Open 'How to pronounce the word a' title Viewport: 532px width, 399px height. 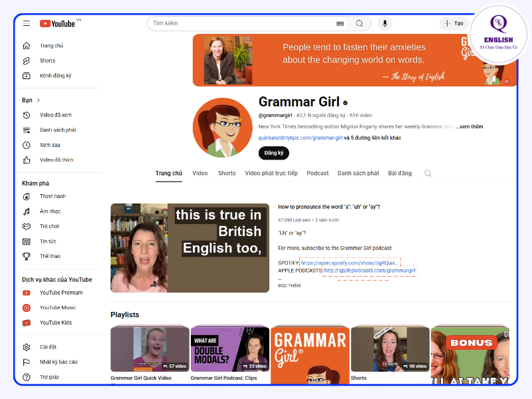tap(329, 207)
